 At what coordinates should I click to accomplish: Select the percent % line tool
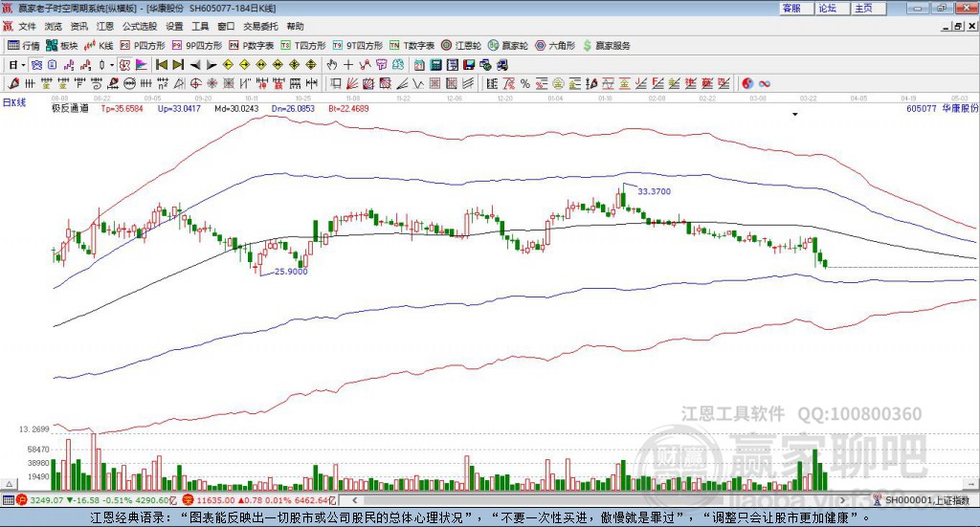click(525, 83)
